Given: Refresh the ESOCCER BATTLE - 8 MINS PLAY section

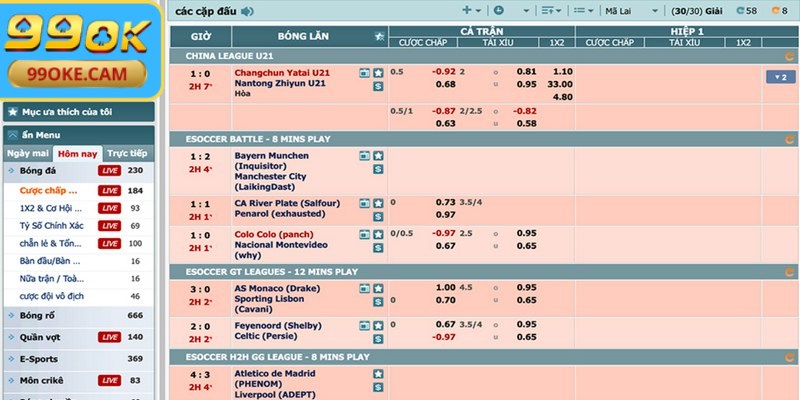Looking at the screenshot, I should pyautogui.click(x=789, y=139).
